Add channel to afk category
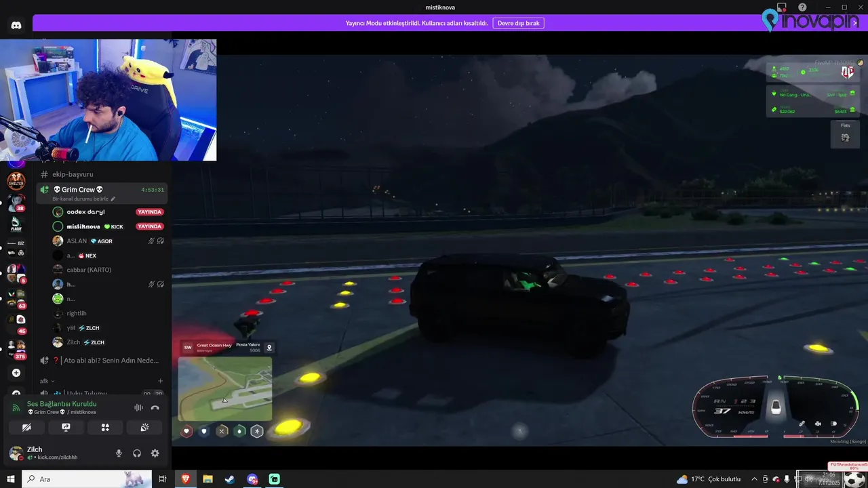 click(x=160, y=381)
